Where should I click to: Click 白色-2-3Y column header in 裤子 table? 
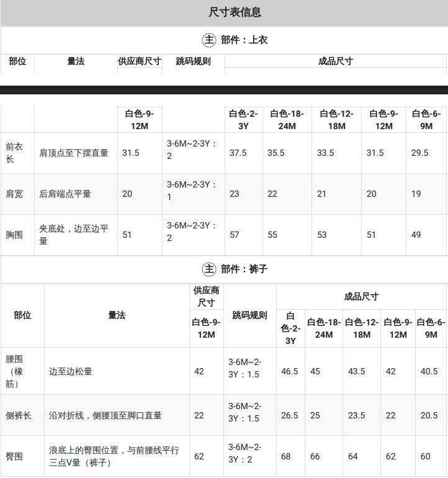[290, 328]
